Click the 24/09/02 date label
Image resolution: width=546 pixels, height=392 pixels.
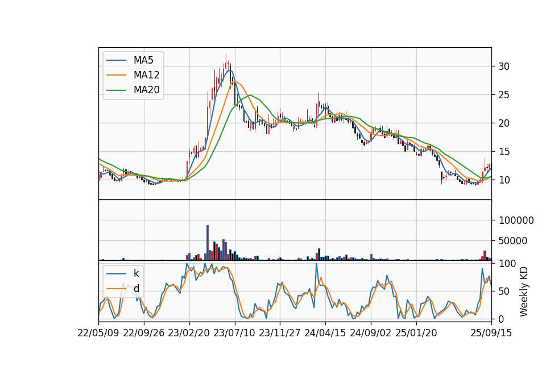pos(370,333)
